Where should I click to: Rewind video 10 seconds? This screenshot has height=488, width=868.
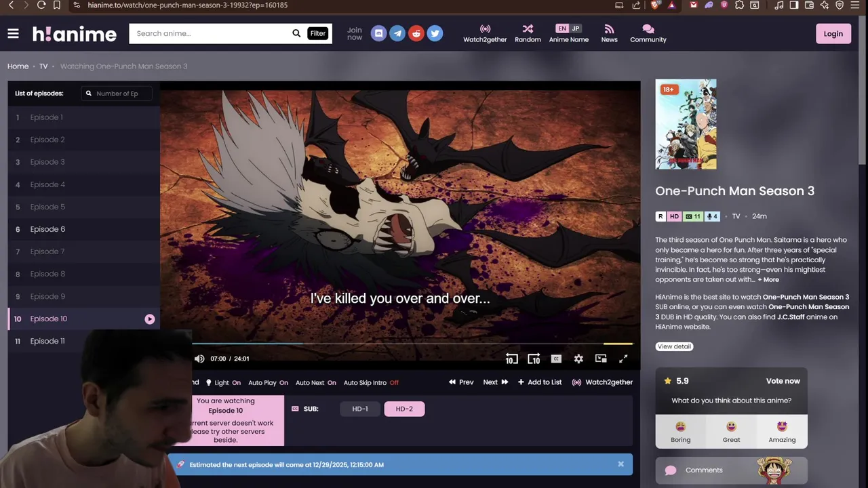pos(511,359)
